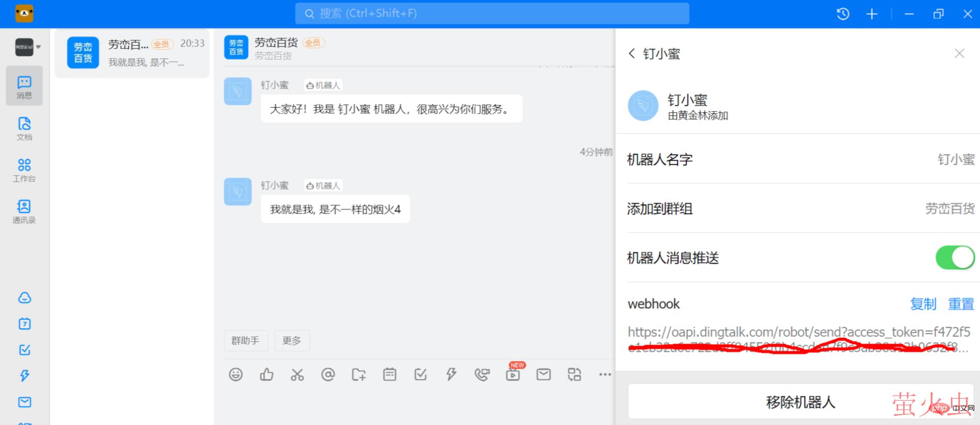Click the 钉小蜜 avatar beside the 烟火4 message
Screen dimensions: 980x425
click(x=237, y=192)
